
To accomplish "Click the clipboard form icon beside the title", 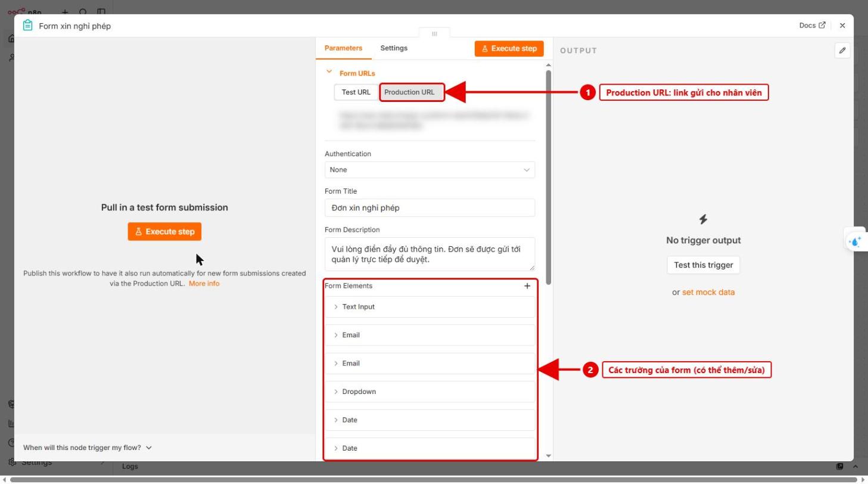I will pyautogui.click(x=27, y=26).
